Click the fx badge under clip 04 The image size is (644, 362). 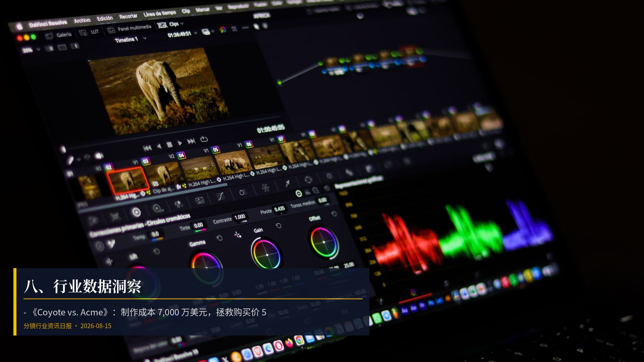pyautogui.click(x=179, y=187)
